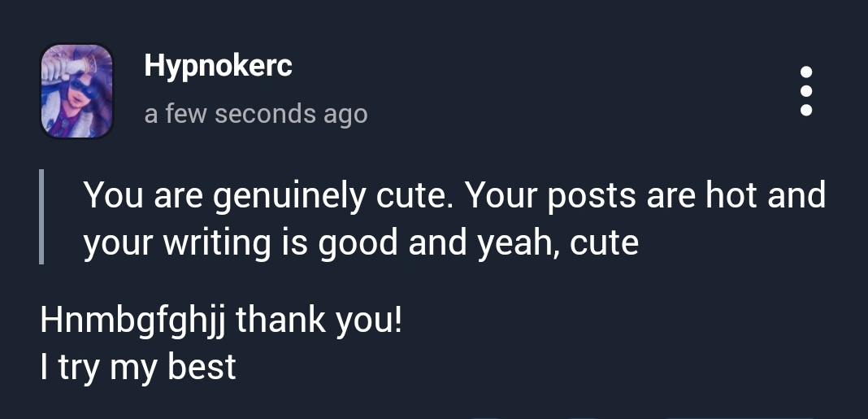The width and height of the screenshot is (868, 419).
Task: Open the Hypnokerc username profile link
Action: [218, 65]
